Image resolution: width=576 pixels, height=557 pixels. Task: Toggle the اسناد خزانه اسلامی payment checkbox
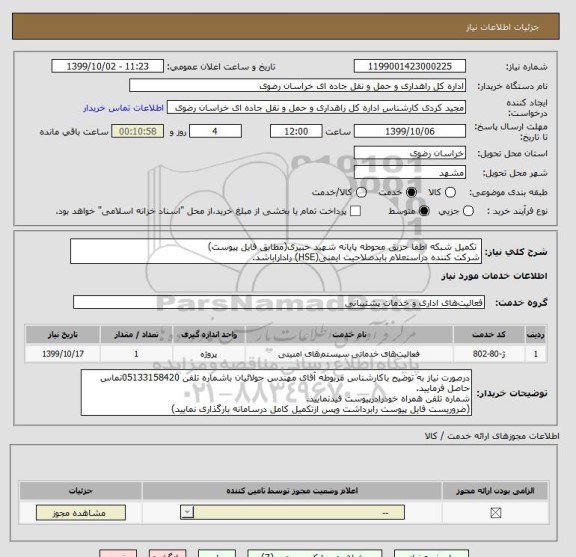click(x=355, y=211)
